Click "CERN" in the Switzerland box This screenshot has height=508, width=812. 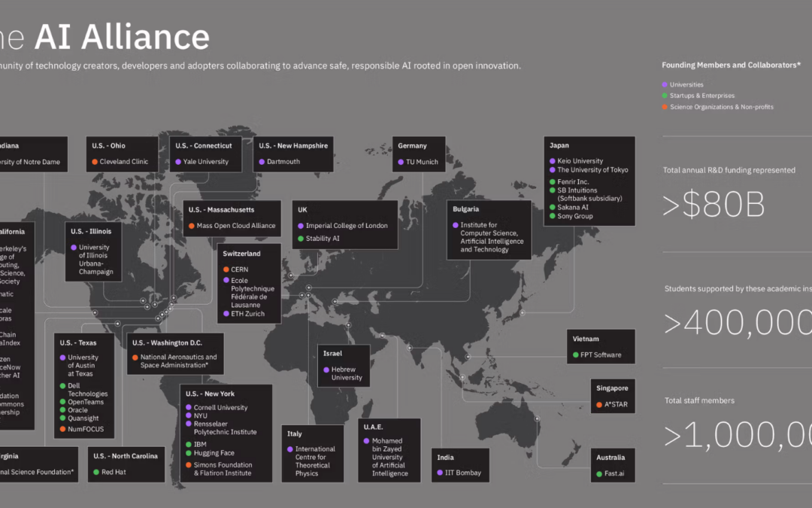239,269
